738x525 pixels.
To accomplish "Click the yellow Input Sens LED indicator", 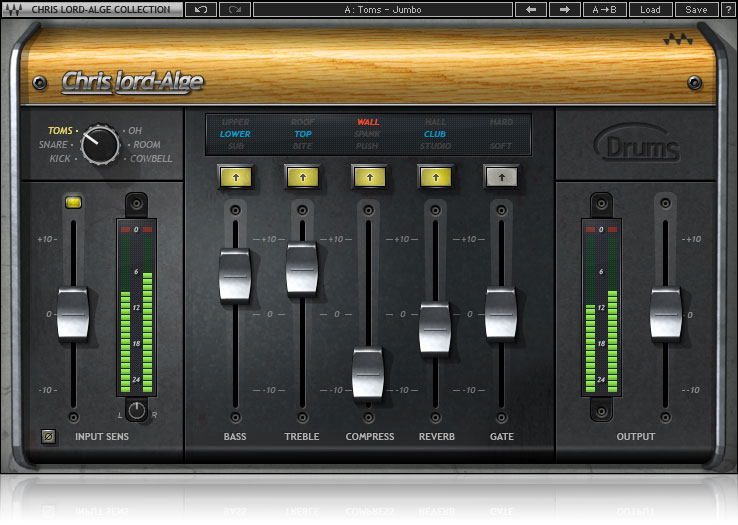I will [73, 202].
